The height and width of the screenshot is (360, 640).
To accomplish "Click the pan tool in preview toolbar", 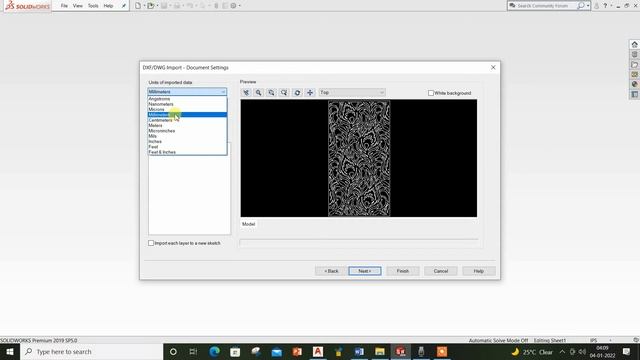I will tap(310, 93).
